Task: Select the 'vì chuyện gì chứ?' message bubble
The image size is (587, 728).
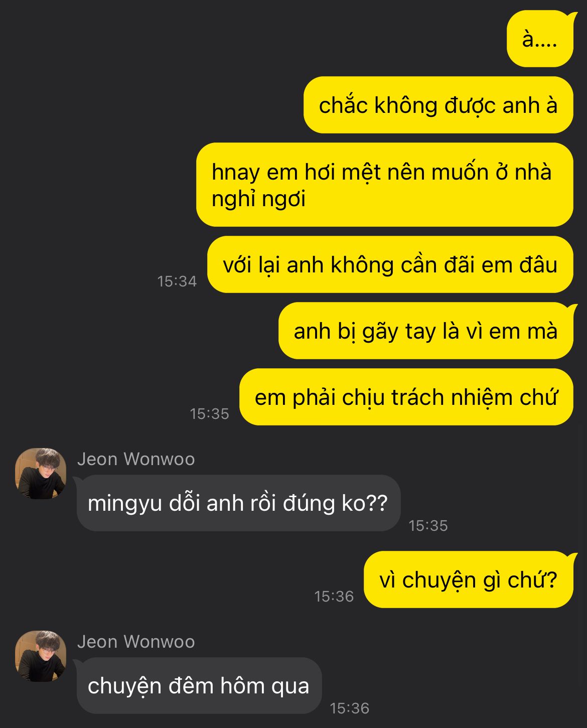Action: [x=468, y=579]
